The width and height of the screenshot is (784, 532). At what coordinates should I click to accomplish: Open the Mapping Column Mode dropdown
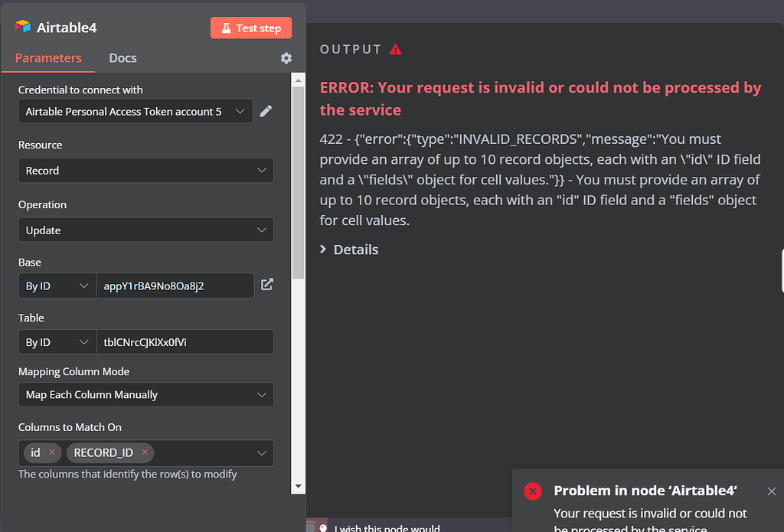[145, 394]
